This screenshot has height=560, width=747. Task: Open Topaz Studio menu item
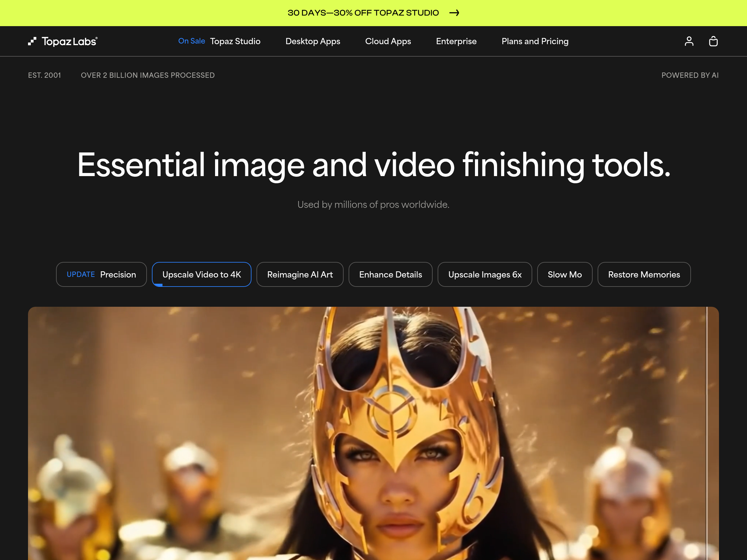pos(235,41)
